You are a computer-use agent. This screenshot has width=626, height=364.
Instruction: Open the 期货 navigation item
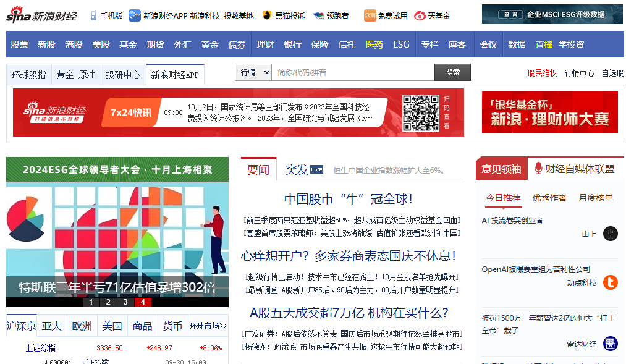click(155, 44)
